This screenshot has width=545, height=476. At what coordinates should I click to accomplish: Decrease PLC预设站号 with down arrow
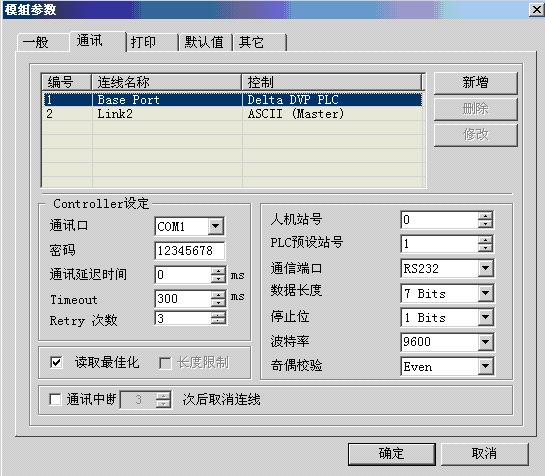(485, 248)
